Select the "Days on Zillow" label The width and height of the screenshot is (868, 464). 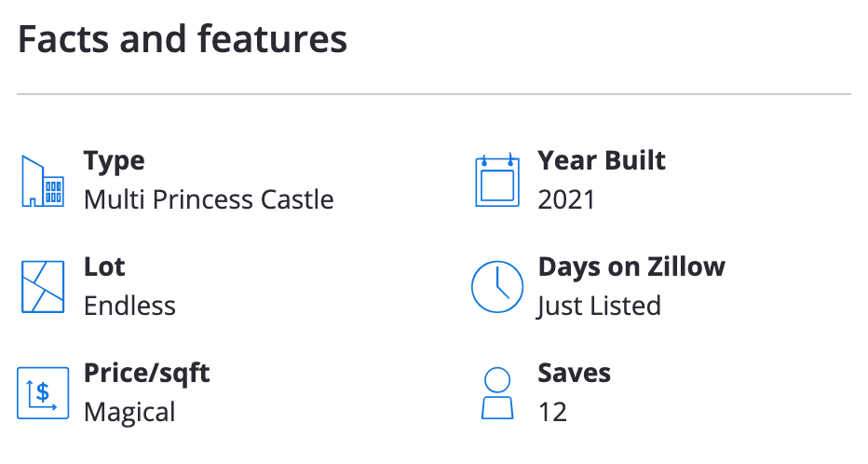point(631,266)
